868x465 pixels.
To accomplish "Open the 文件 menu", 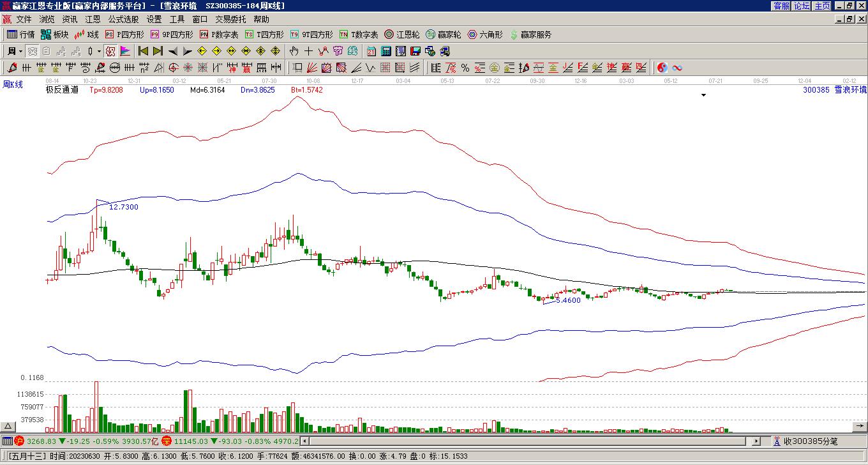I will point(24,20).
